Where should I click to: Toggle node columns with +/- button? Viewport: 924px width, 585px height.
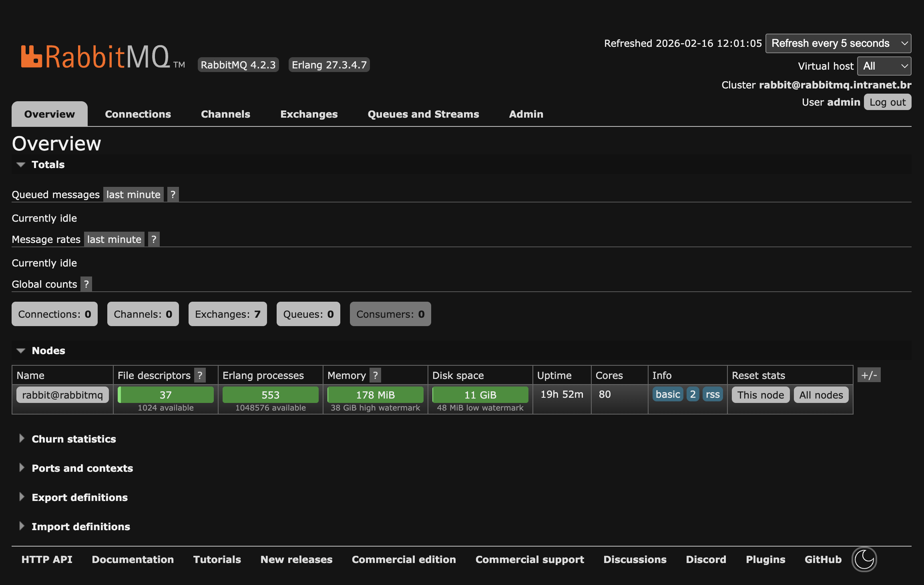tap(869, 375)
